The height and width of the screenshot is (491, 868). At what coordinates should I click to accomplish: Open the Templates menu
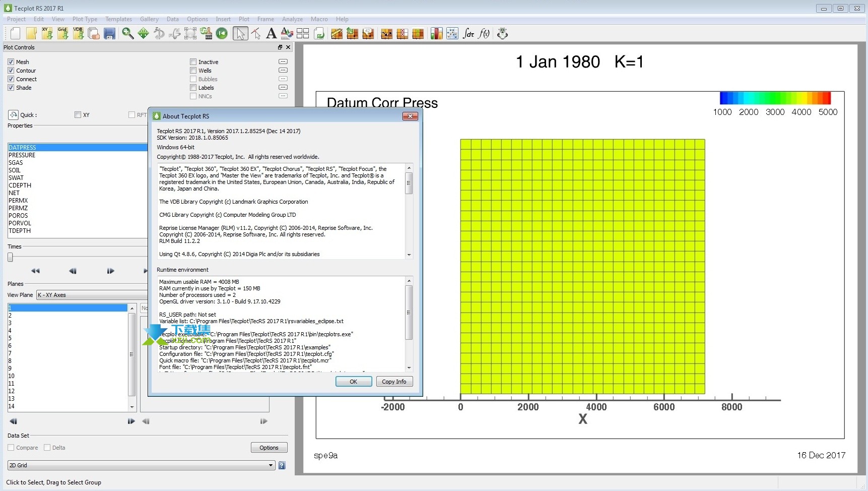[118, 19]
